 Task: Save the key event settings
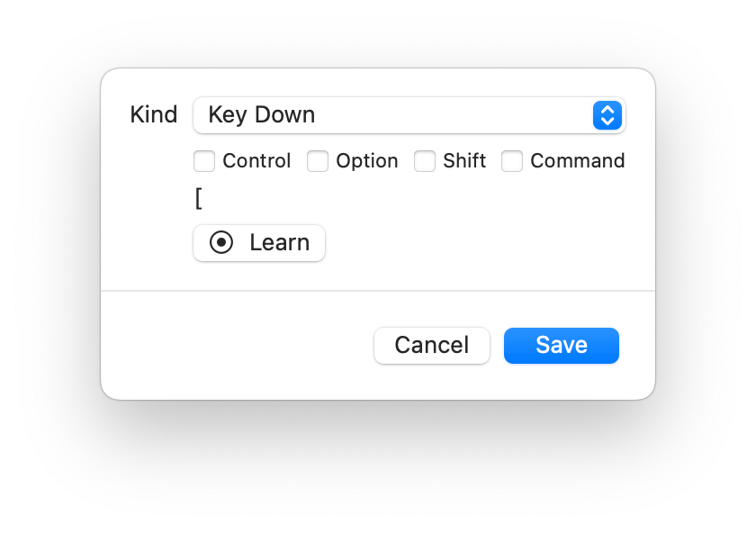(x=562, y=346)
